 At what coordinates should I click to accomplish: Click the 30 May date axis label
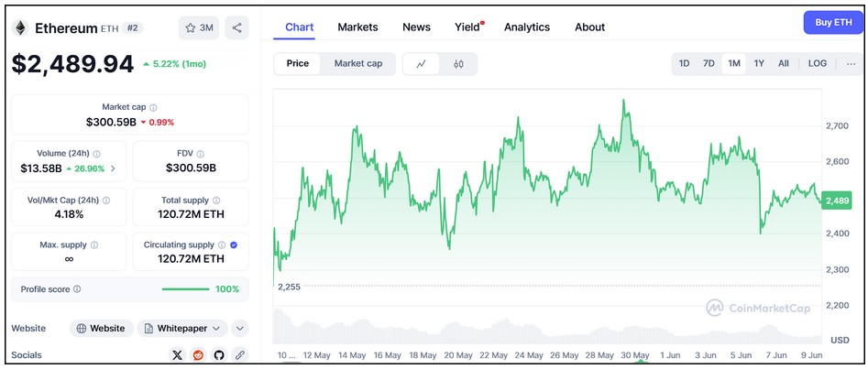click(635, 355)
